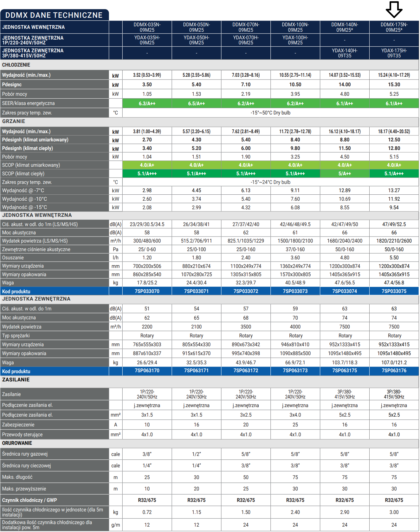This screenshot has width=420, height=532.
Task: Click indoor dimensions 700x200x506
Action: pos(147,266)
